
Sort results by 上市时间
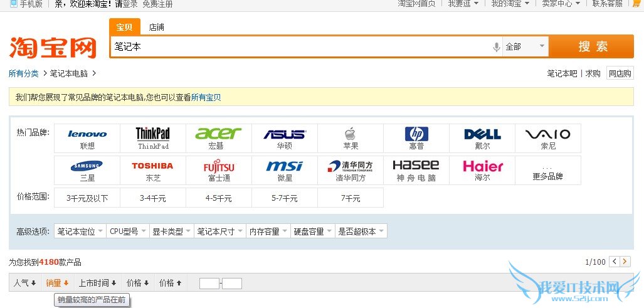coord(97,283)
